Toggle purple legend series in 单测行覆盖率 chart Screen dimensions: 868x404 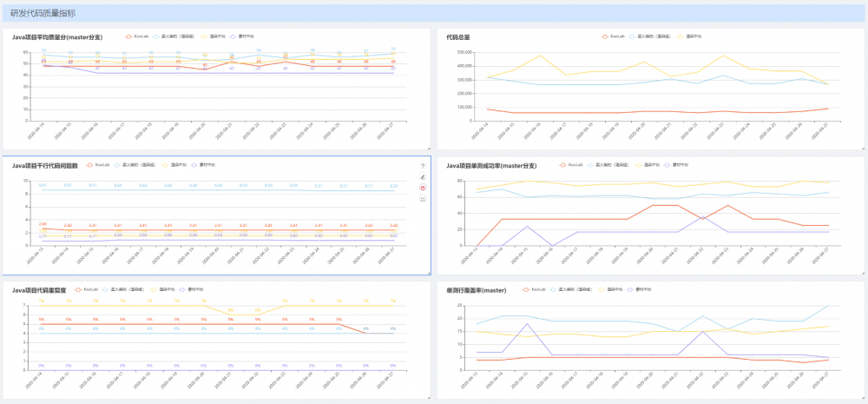(640, 290)
